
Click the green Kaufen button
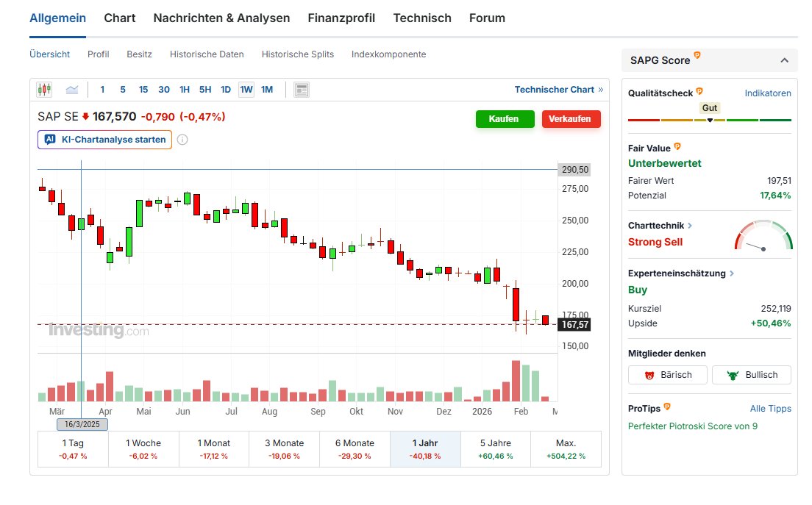[x=505, y=119]
